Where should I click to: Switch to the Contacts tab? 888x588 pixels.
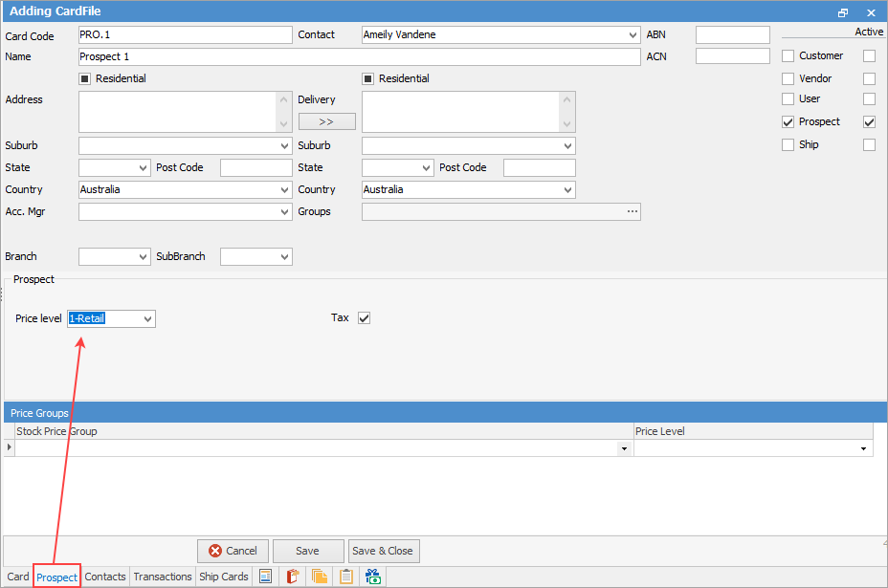coord(105,577)
